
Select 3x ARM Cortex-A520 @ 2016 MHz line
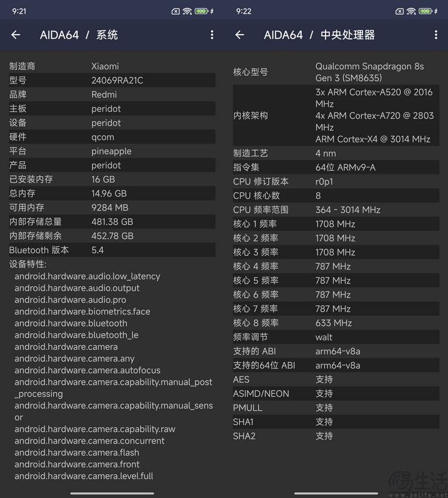374,98
